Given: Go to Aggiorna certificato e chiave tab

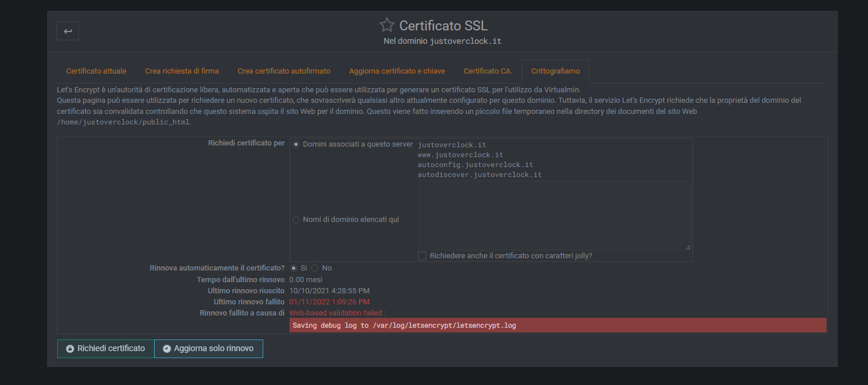Looking at the screenshot, I should [x=397, y=71].
